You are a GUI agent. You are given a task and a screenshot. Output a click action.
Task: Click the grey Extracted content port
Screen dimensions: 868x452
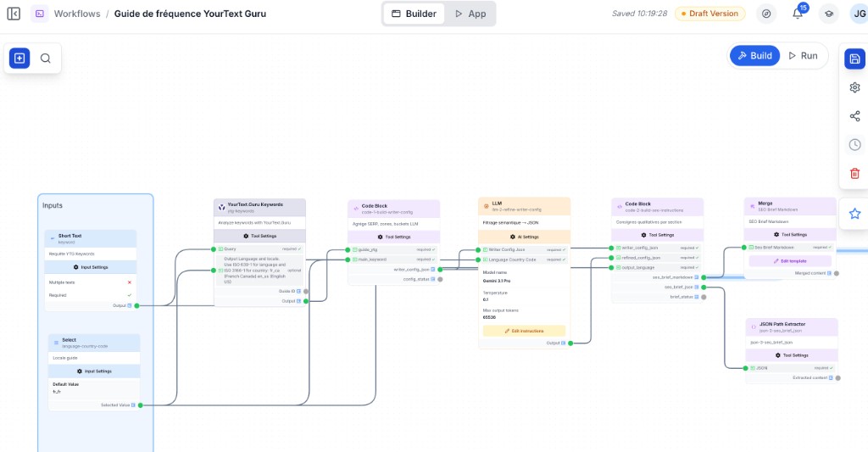pyautogui.click(x=837, y=377)
